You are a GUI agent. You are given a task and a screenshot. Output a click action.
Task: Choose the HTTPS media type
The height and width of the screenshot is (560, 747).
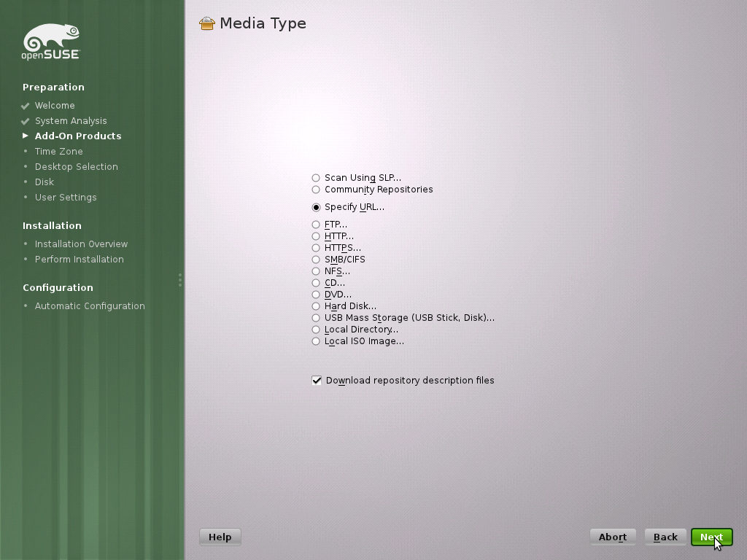[316, 248]
